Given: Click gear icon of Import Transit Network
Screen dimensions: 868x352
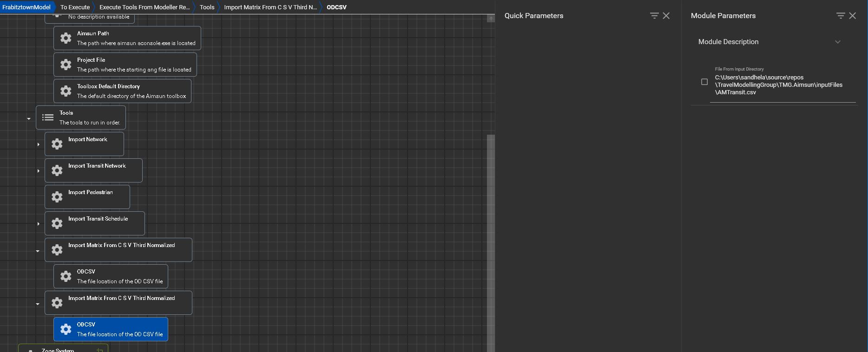Looking at the screenshot, I should pyautogui.click(x=57, y=170).
